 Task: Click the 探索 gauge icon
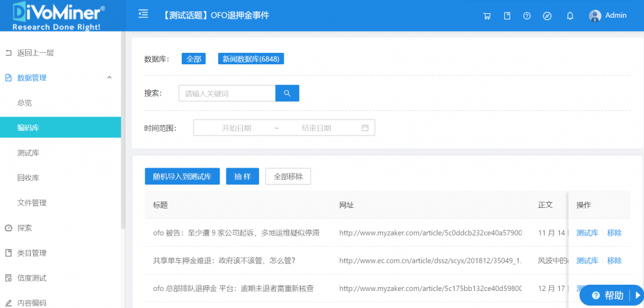(x=8, y=228)
